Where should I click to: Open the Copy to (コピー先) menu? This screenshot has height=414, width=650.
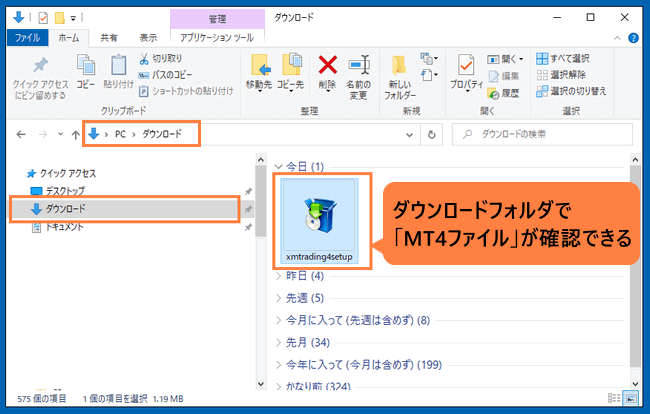291,72
